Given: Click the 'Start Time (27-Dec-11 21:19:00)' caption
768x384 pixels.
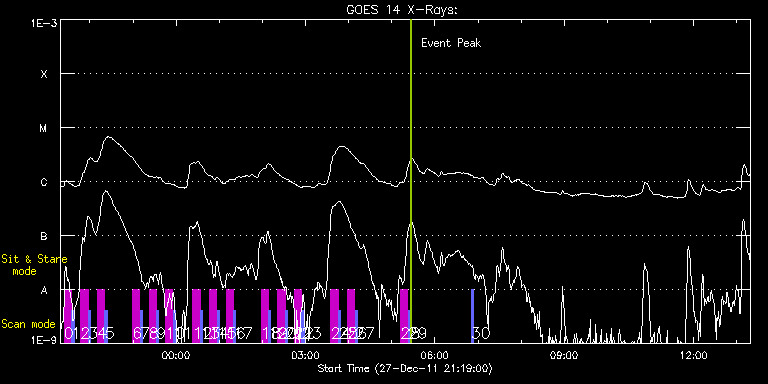Looking at the screenshot, I should (405, 368).
